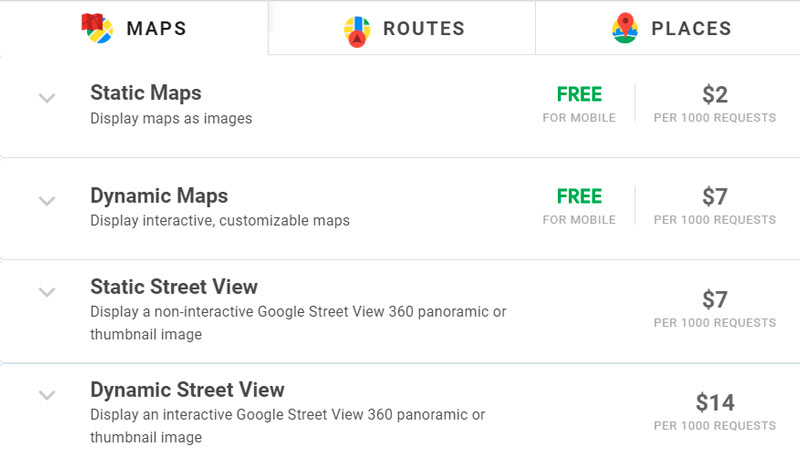The height and width of the screenshot is (462, 800).
Task: Click FREE for mobile under Dynamic Maps
Action: coord(579,206)
